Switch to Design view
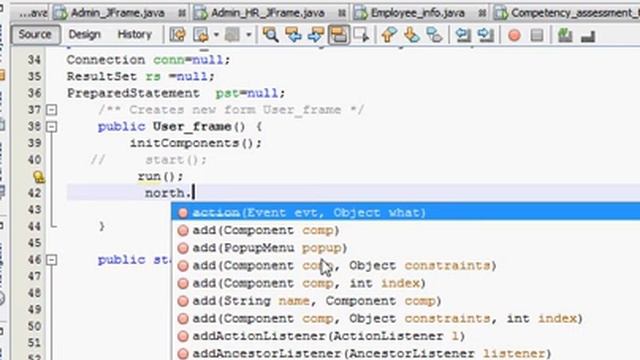This screenshot has height=360, width=640. (84, 35)
